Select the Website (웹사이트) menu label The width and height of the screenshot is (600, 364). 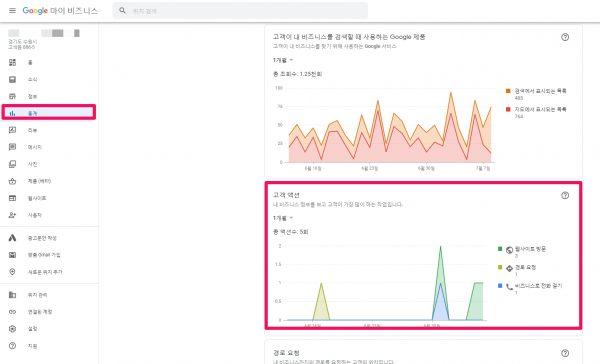37,198
